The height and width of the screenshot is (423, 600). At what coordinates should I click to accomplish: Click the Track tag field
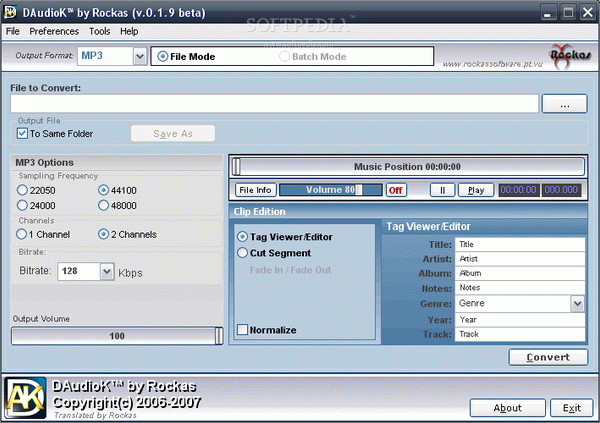coord(520,334)
